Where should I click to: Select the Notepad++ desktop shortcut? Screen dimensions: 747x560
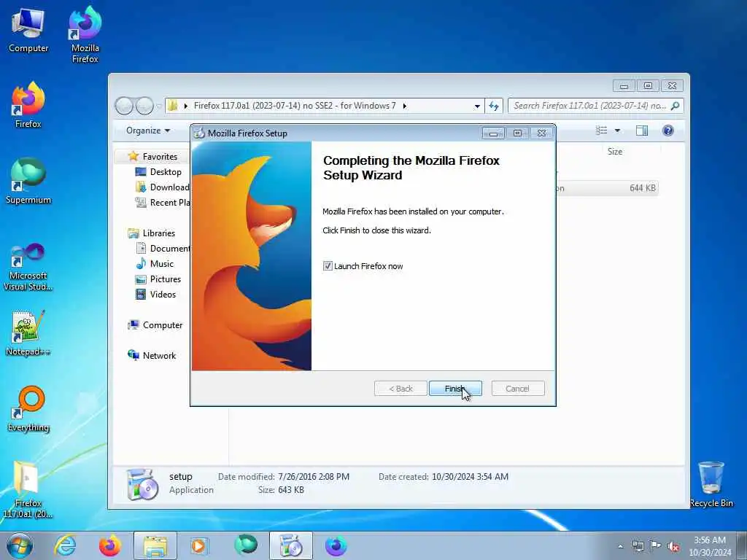point(28,333)
